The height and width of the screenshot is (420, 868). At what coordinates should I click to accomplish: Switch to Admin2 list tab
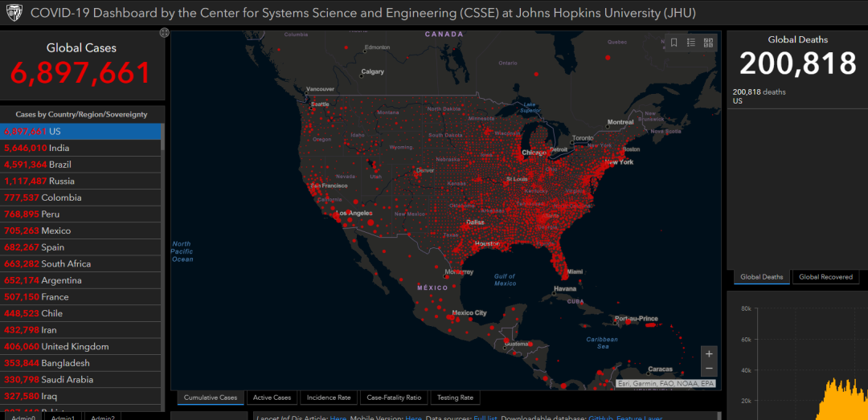tap(102, 417)
